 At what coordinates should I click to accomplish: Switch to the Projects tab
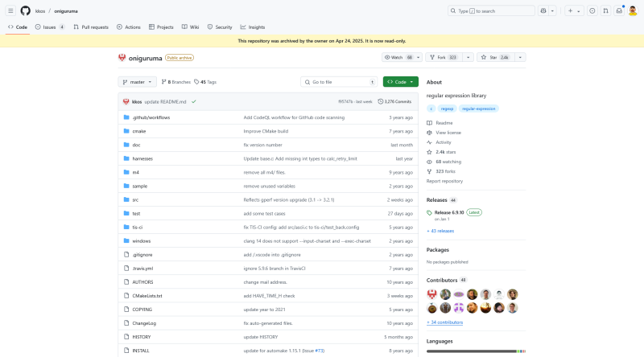(x=161, y=27)
